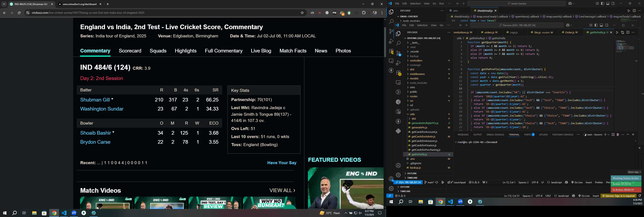Open the Zoom app from the left taskbar
The image size is (644, 217).
(74, 213)
